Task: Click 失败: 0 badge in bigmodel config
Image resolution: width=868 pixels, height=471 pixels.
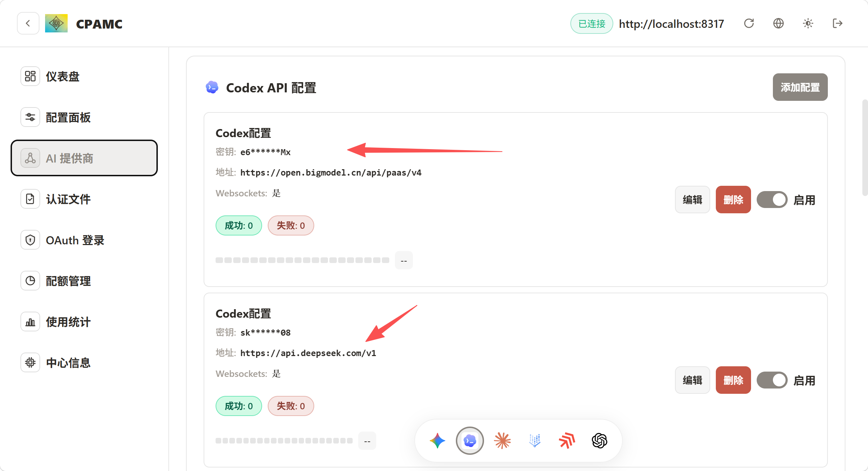Action: (291, 226)
